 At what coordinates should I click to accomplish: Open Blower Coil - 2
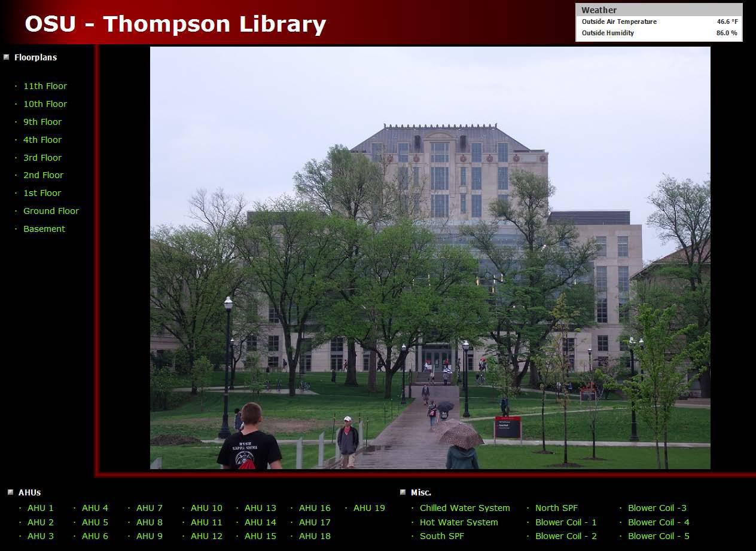[x=566, y=536]
